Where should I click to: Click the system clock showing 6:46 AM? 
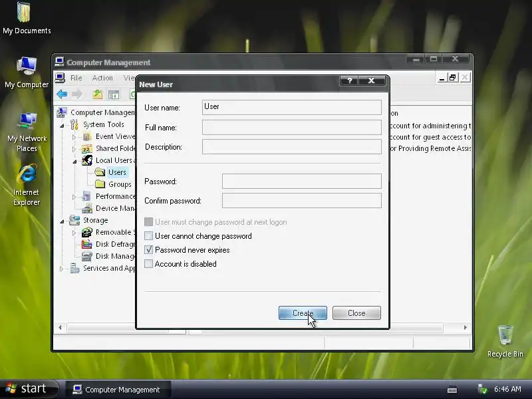(507, 389)
